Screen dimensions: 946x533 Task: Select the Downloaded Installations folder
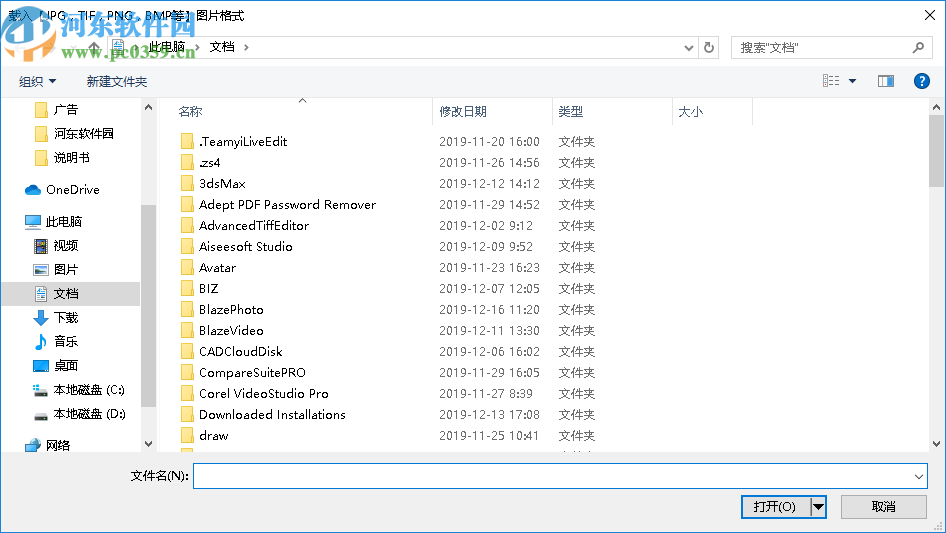coord(263,415)
